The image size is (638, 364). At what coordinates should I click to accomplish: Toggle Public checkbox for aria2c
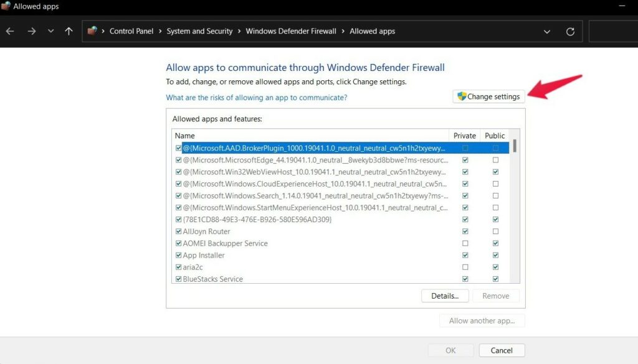coord(495,267)
